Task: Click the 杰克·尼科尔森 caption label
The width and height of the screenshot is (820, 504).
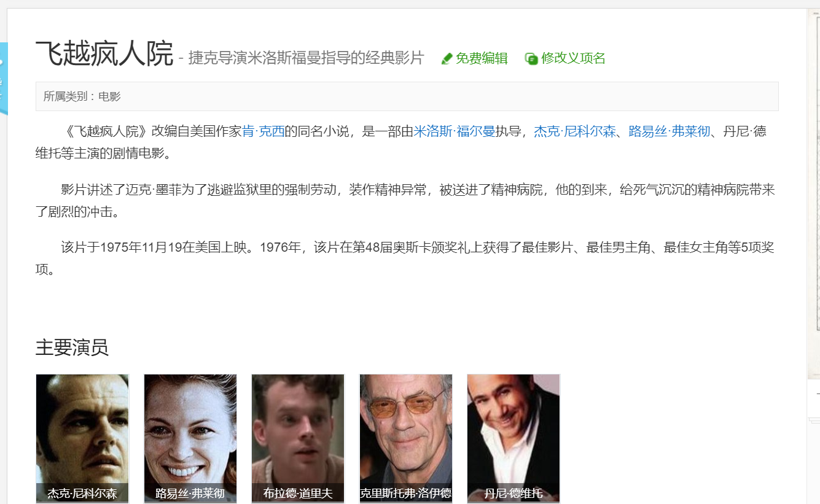Action: click(x=82, y=493)
